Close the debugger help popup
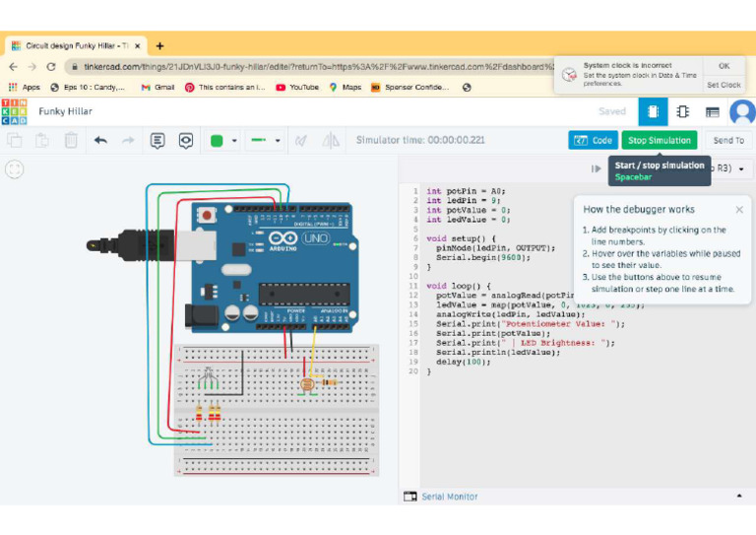Screen dimensions: 756x535 tap(739, 209)
